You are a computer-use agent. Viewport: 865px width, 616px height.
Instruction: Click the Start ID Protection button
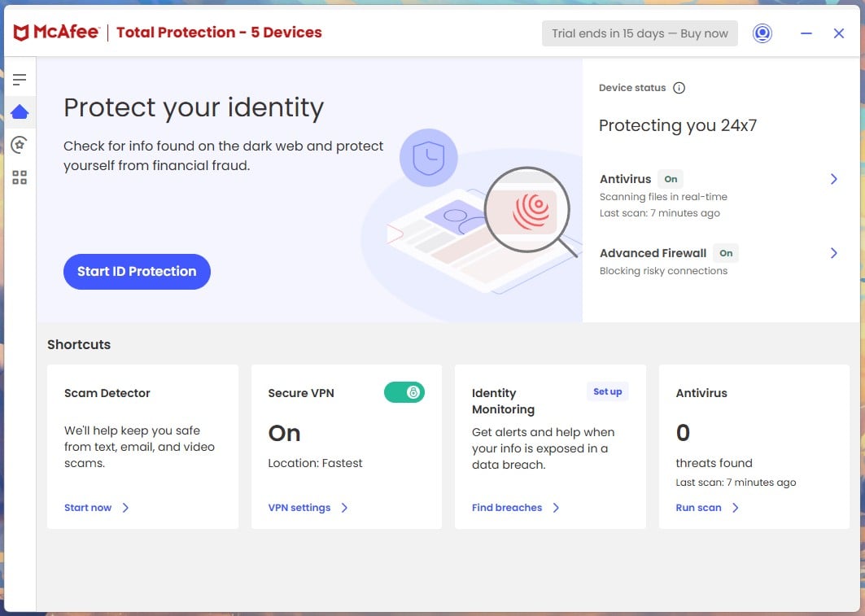pyautogui.click(x=137, y=271)
